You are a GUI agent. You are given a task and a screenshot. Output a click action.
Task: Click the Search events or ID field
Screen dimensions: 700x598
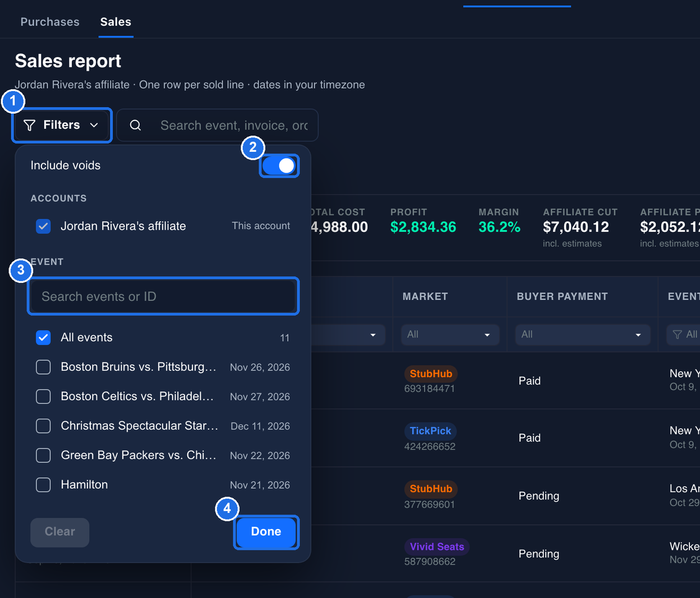pos(163,296)
